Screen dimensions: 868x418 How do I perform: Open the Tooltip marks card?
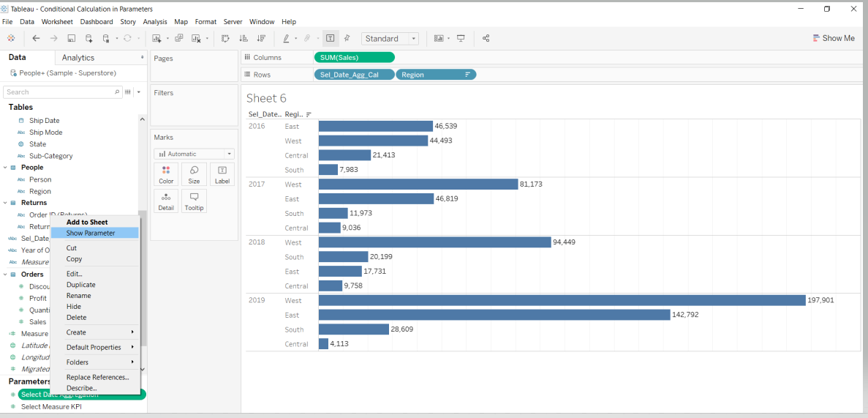pyautogui.click(x=195, y=201)
